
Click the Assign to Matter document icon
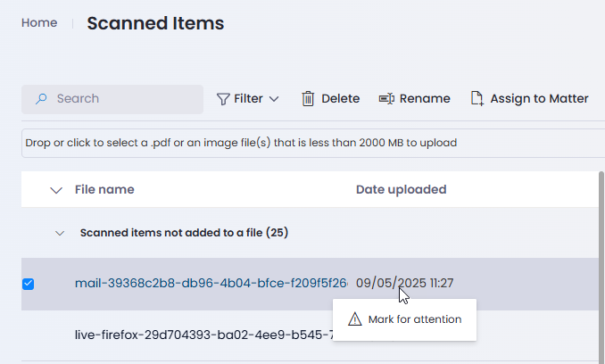tap(477, 98)
